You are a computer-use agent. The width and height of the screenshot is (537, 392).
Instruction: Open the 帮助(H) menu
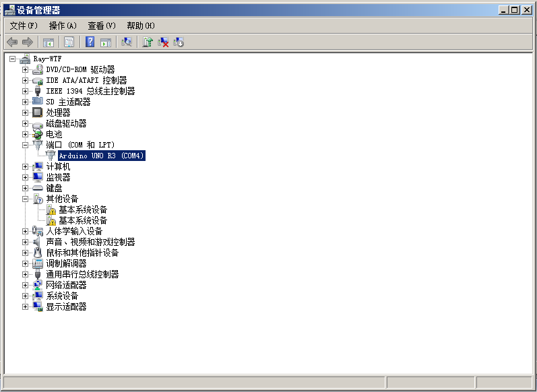(141, 26)
